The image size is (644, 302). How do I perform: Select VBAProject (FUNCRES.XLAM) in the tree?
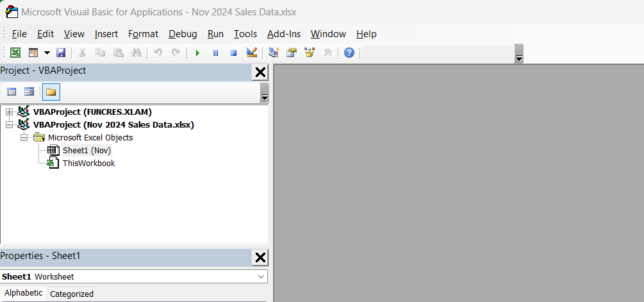coord(92,112)
